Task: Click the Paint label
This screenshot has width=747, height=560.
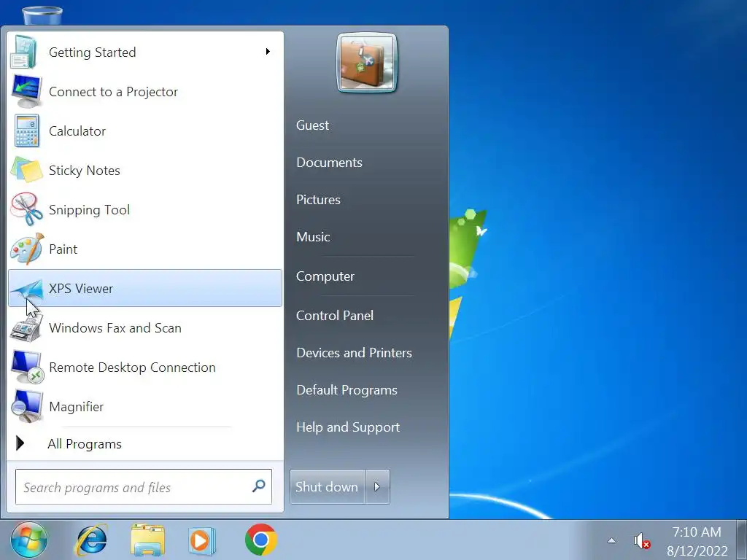Action: pos(63,249)
